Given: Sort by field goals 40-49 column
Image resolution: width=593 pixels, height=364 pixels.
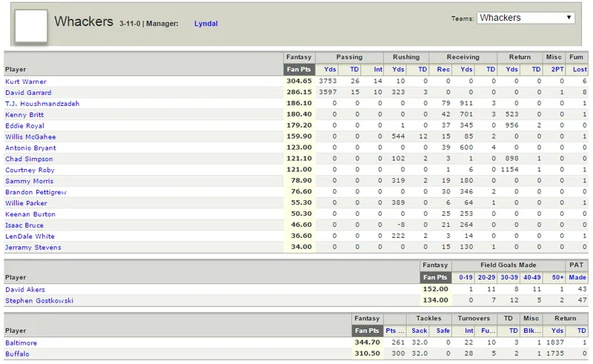Looking at the screenshot, I should [x=532, y=277].
